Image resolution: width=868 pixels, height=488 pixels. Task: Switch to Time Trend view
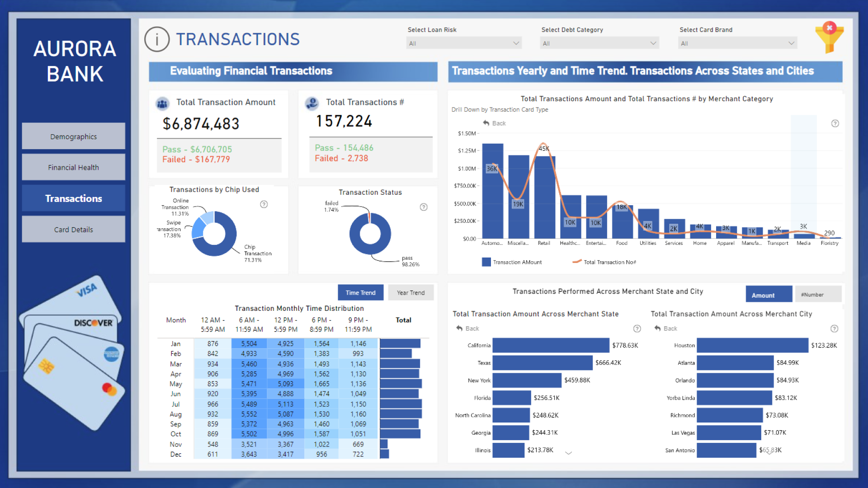(x=361, y=293)
